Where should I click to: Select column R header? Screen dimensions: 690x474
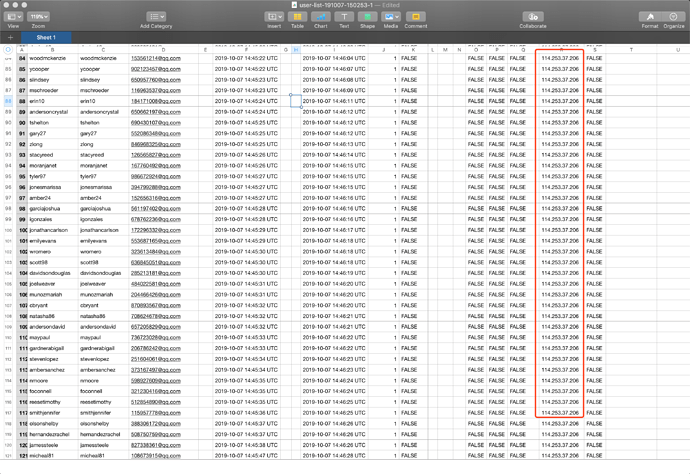(x=562, y=50)
